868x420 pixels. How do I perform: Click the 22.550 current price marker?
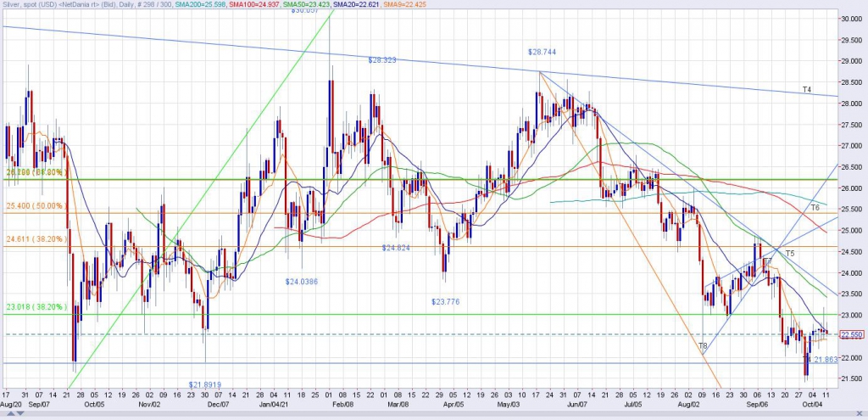coord(852,334)
